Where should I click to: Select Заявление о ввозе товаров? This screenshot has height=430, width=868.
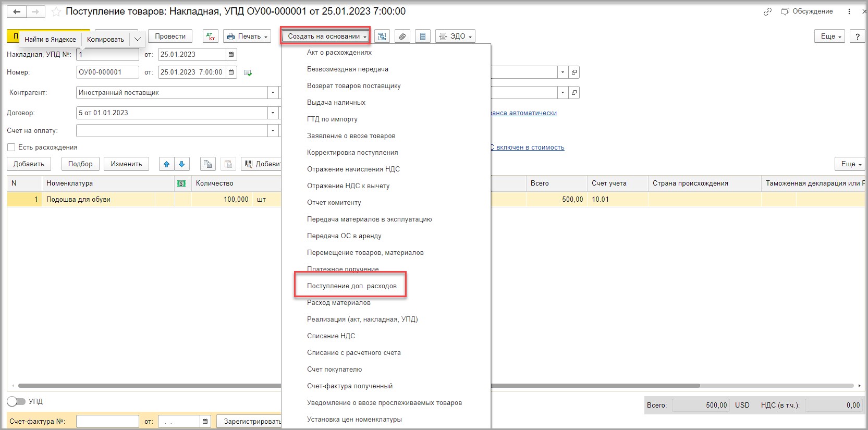pyautogui.click(x=351, y=136)
